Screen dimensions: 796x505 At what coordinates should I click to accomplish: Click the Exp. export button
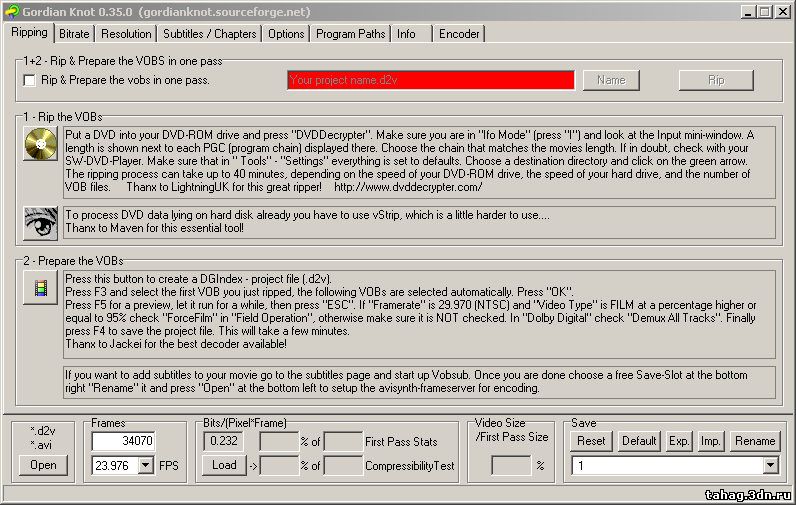tap(680, 441)
